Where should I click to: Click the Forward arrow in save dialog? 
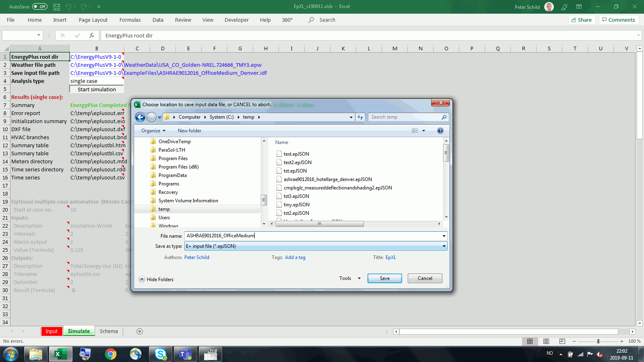click(x=151, y=117)
